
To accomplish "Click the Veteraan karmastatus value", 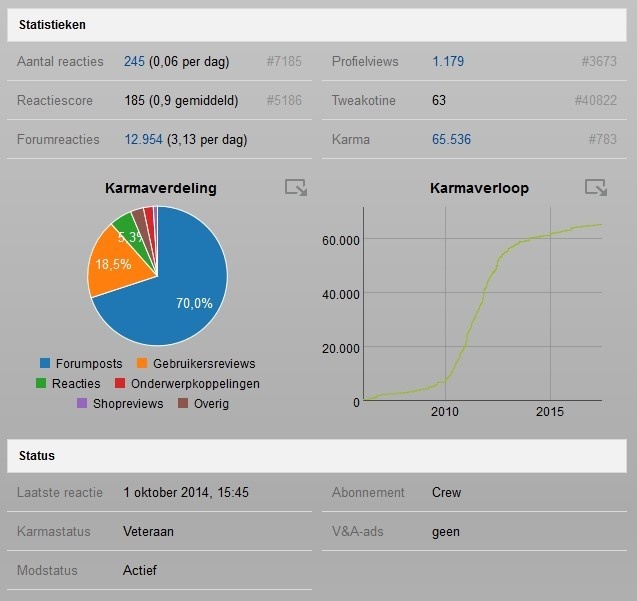I will 148,532.
